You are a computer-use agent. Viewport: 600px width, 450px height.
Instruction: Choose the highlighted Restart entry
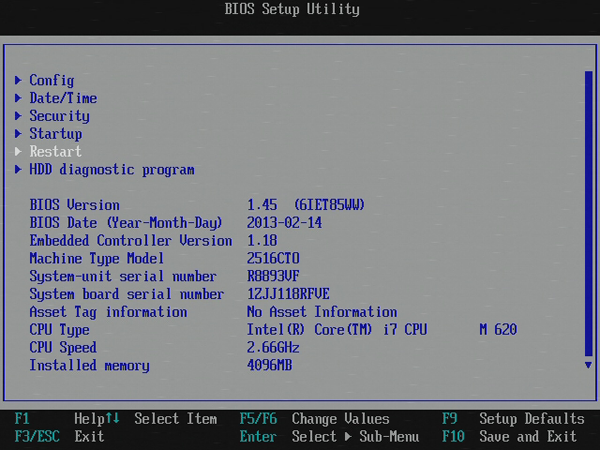(55, 152)
